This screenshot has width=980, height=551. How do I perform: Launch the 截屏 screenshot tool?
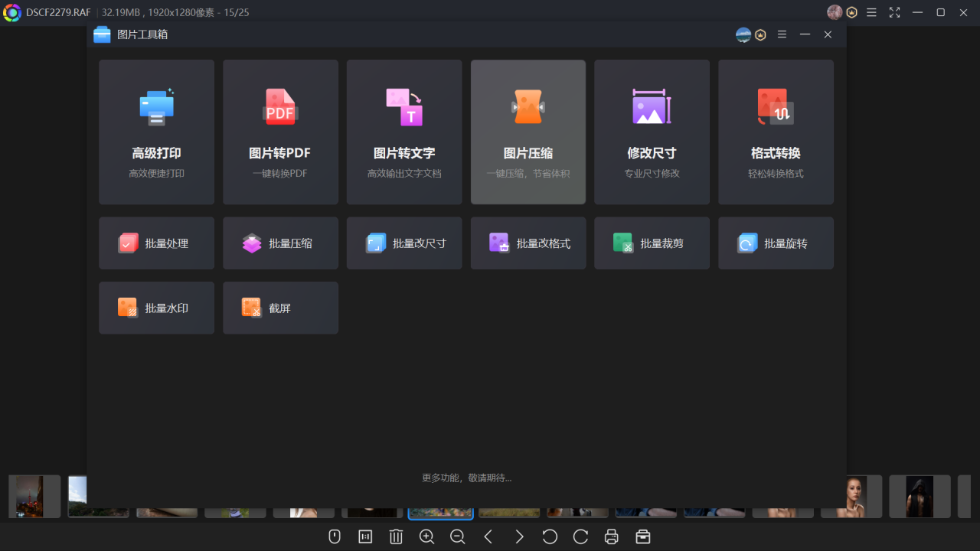[280, 308]
